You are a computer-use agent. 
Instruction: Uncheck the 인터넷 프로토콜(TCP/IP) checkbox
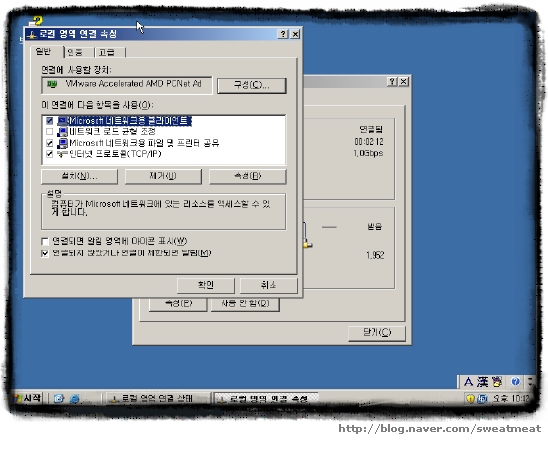pos(50,154)
